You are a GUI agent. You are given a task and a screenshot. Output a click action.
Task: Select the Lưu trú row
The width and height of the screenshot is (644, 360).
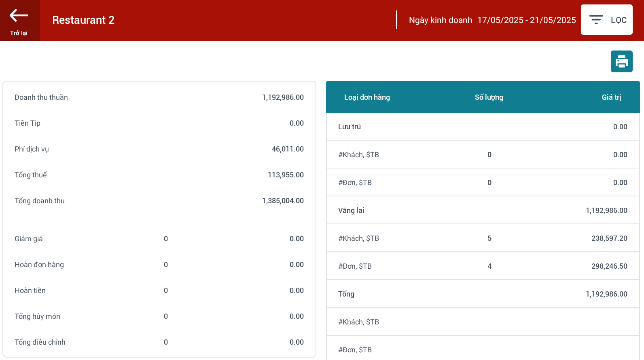[483, 127]
